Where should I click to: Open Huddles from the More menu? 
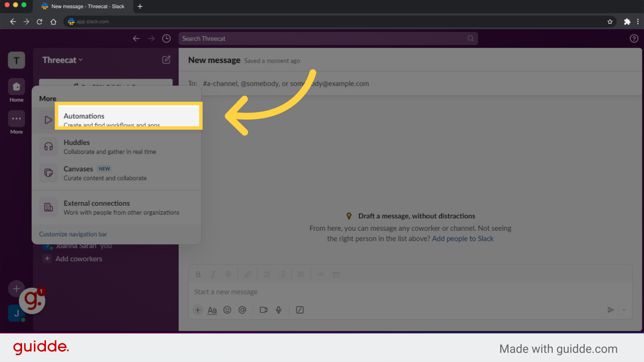[x=116, y=147]
